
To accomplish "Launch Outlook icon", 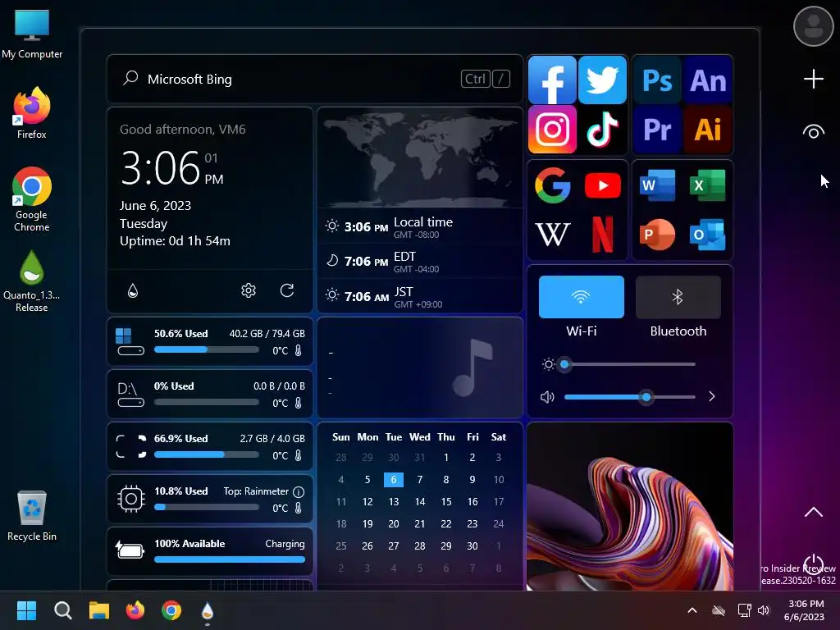I will click(x=707, y=234).
